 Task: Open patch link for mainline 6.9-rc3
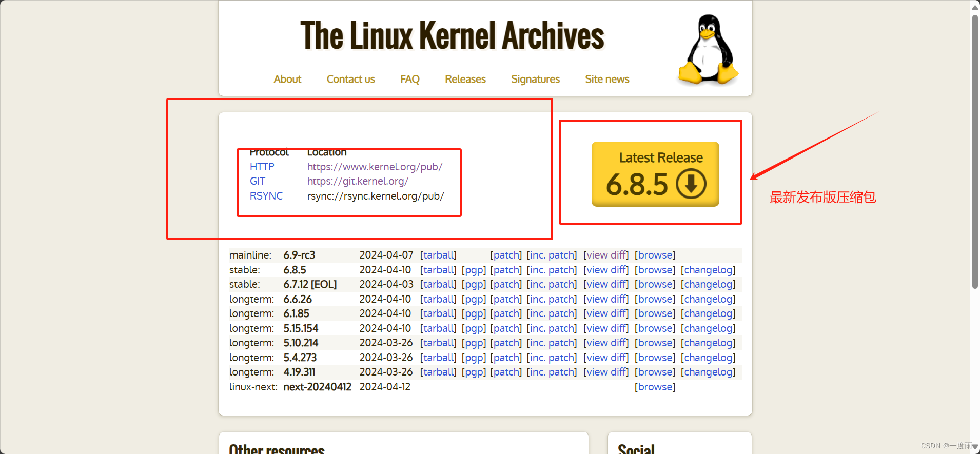[x=506, y=255]
